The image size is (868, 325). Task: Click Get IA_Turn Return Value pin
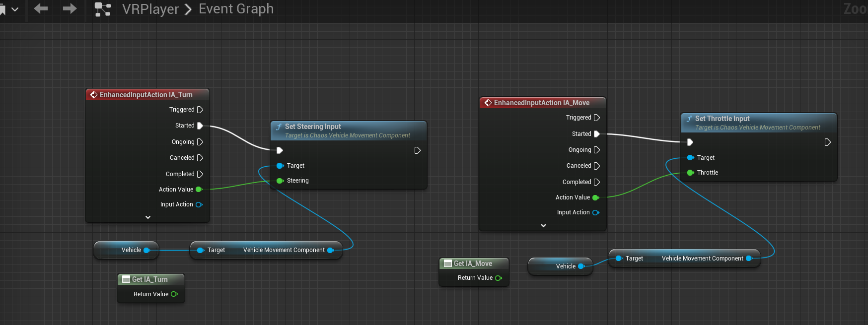click(174, 294)
